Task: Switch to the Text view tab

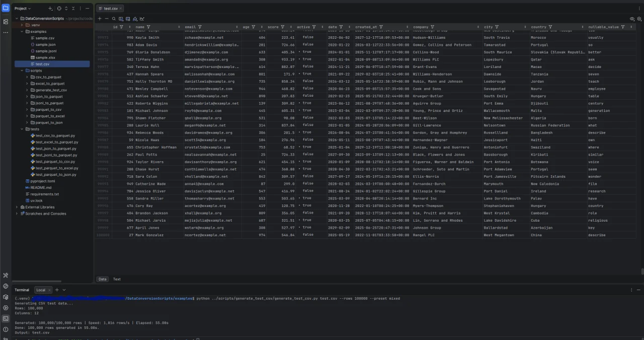Action: (117, 279)
